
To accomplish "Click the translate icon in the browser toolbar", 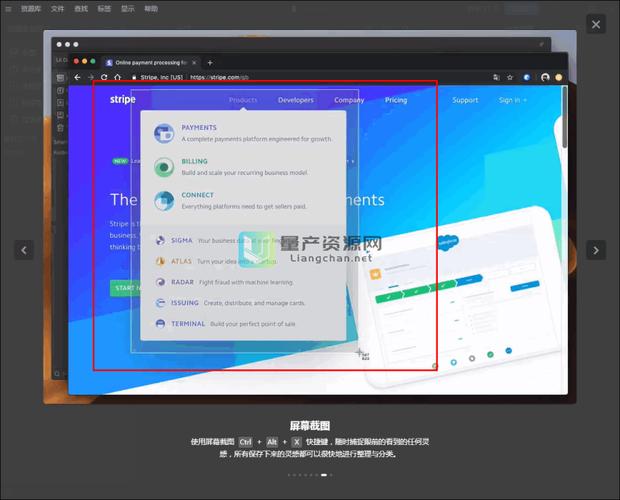I will pyautogui.click(x=496, y=77).
